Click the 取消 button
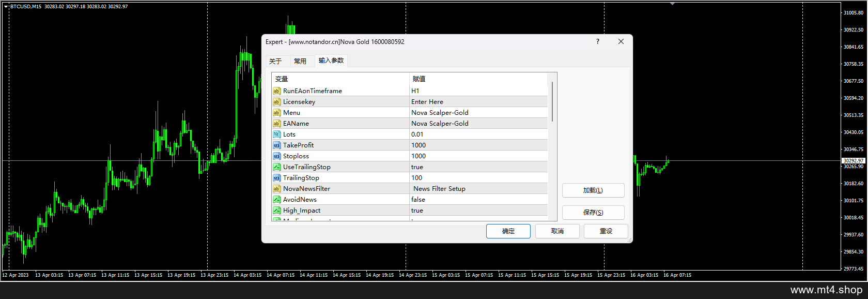The width and height of the screenshot is (868, 299). point(557,231)
